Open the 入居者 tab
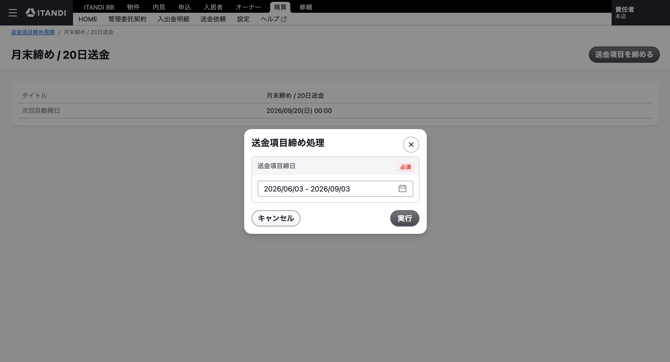The width and height of the screenshot is (670, 362). pos(213,7)
